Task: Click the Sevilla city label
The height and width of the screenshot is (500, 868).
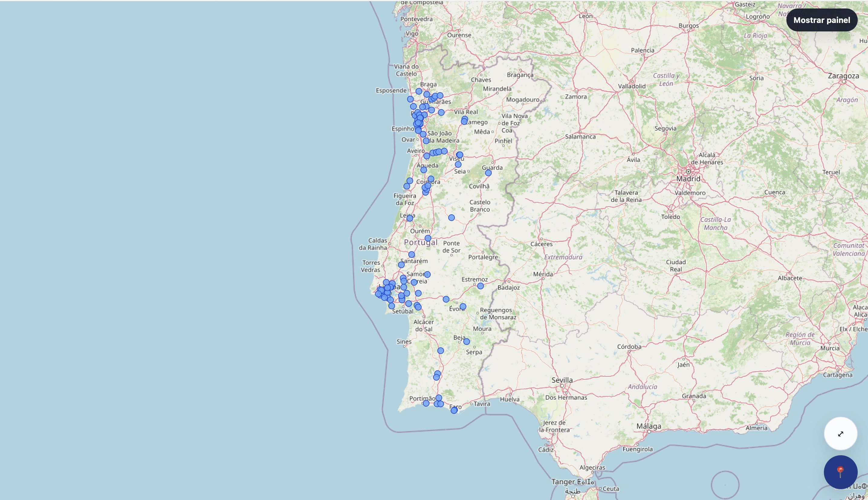Action: pos(562,380)
